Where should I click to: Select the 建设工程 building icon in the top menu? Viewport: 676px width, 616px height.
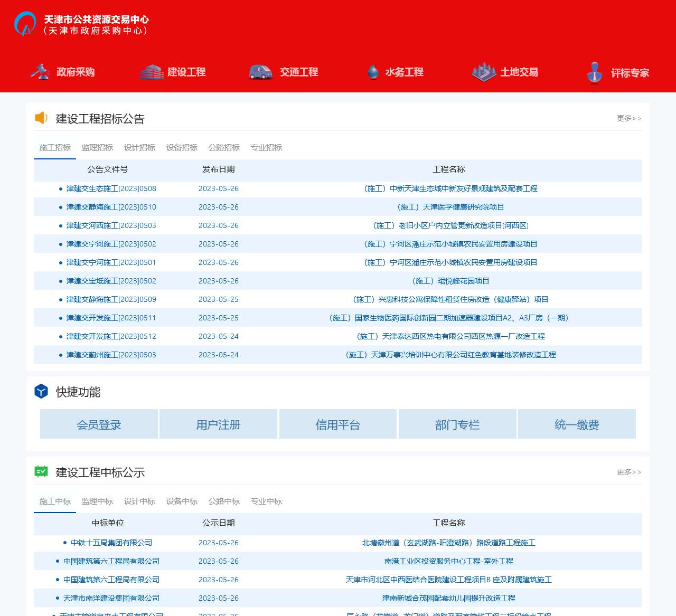(x=152, y=72)
